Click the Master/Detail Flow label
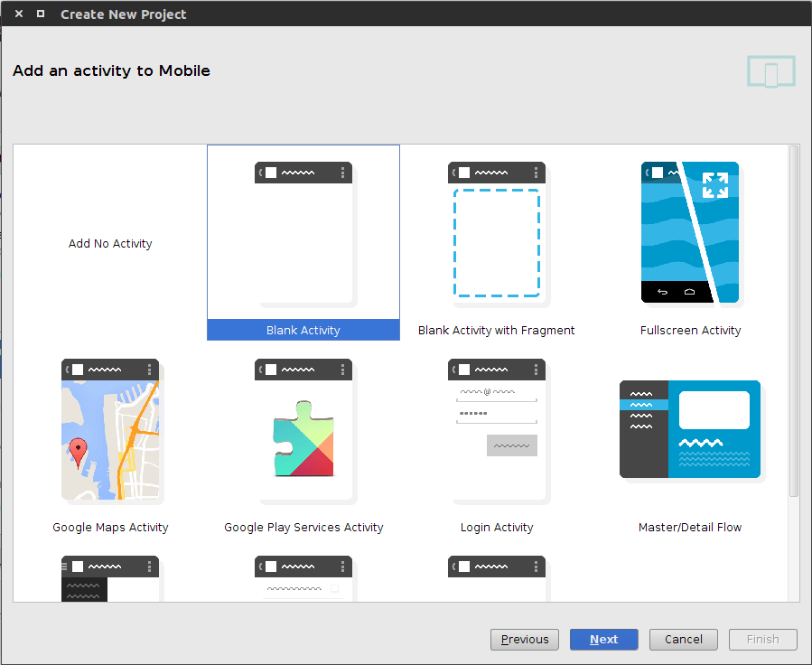The width and height of the screenshot is (812, 665). click(690, 528)
